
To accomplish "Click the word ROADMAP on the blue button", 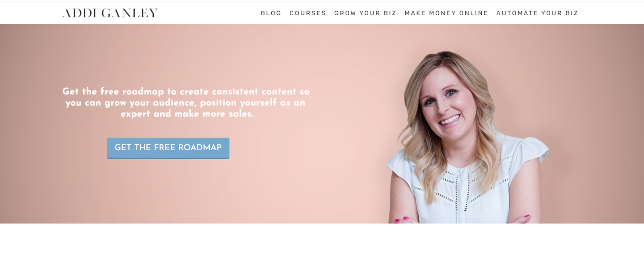I will [200, 147].
